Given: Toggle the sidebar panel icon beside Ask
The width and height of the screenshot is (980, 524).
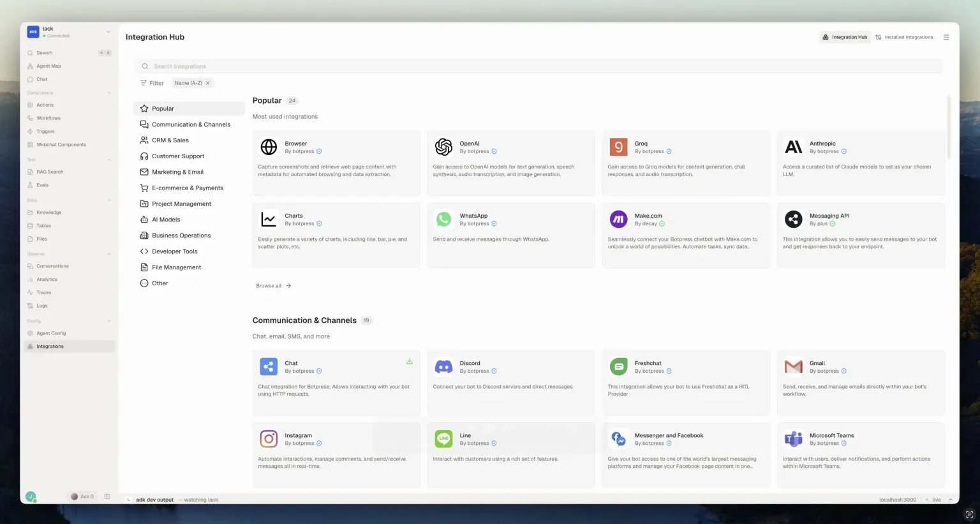Looking at the screenshot, I should click(107, 497).
